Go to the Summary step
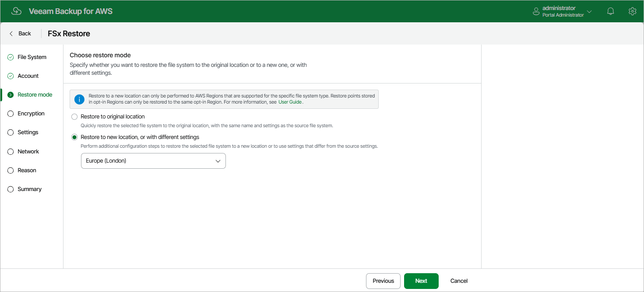This screenshot has width=644, height=292. (29, 189)
